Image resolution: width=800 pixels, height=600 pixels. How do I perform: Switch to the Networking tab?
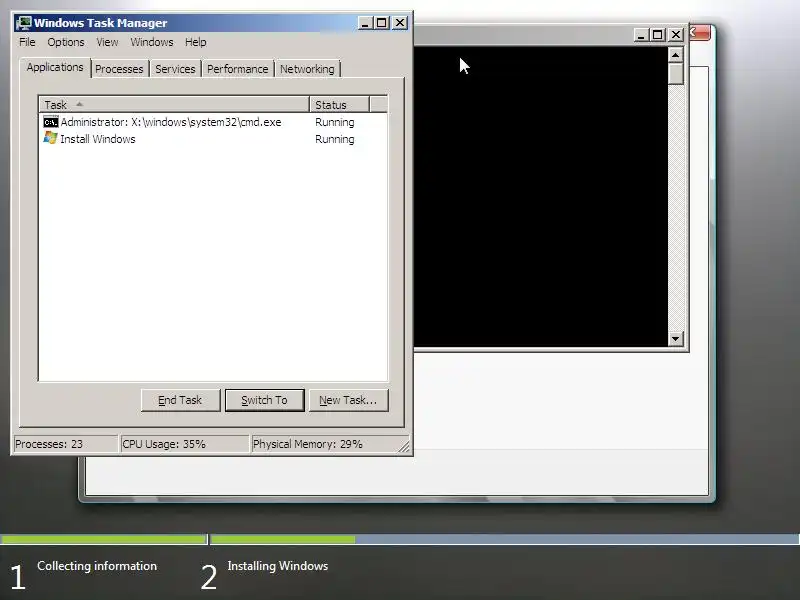307,69
